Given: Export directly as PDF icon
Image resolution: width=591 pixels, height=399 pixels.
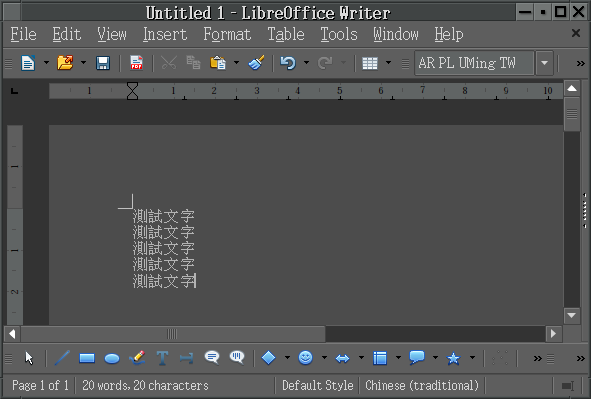Looking at the screenshot, I should [136, 63].
